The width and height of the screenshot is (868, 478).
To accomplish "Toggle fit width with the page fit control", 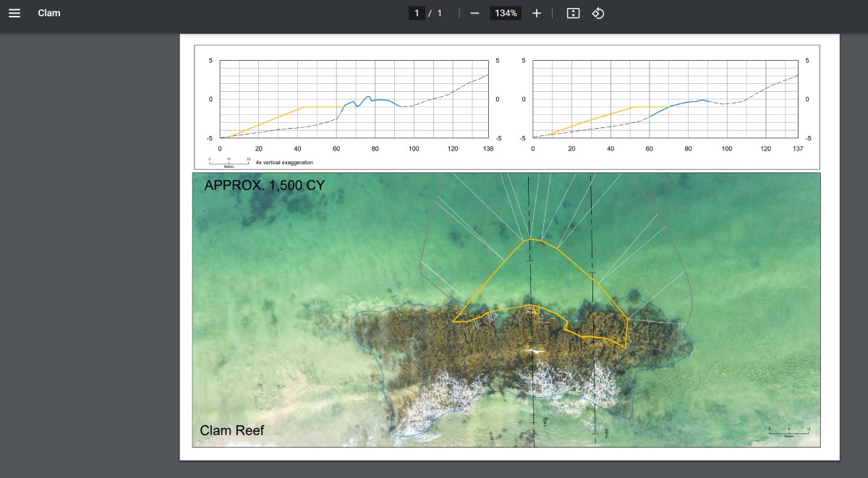I will 572,12.
